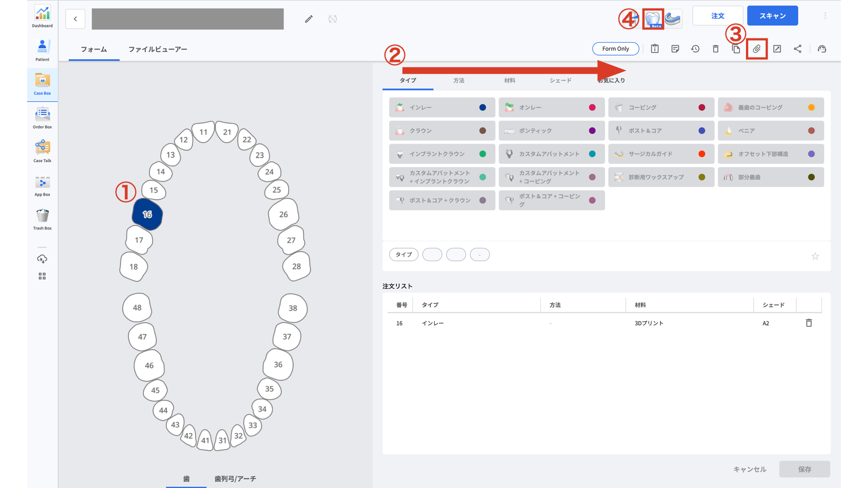868x488 pixels.
Task: Expand the three-dot menu near スキャン
Action: [x=826, y=15]
